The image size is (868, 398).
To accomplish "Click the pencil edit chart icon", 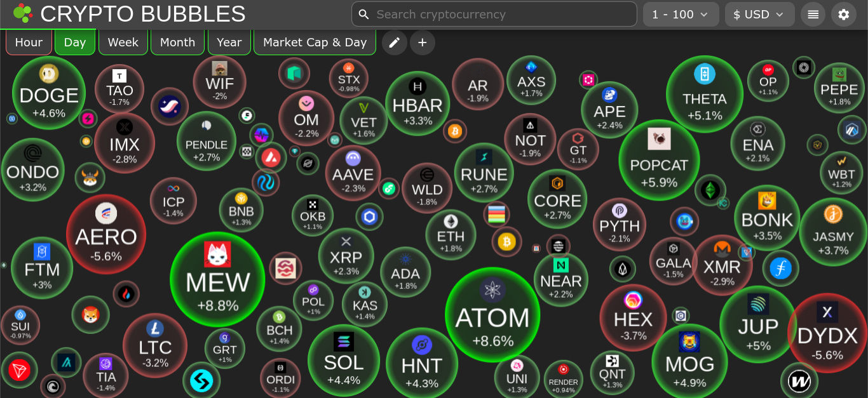I will point(395,43).
